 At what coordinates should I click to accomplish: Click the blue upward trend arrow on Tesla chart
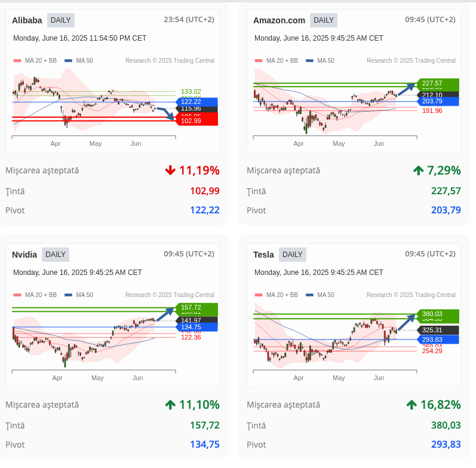(x=407, y=322)
